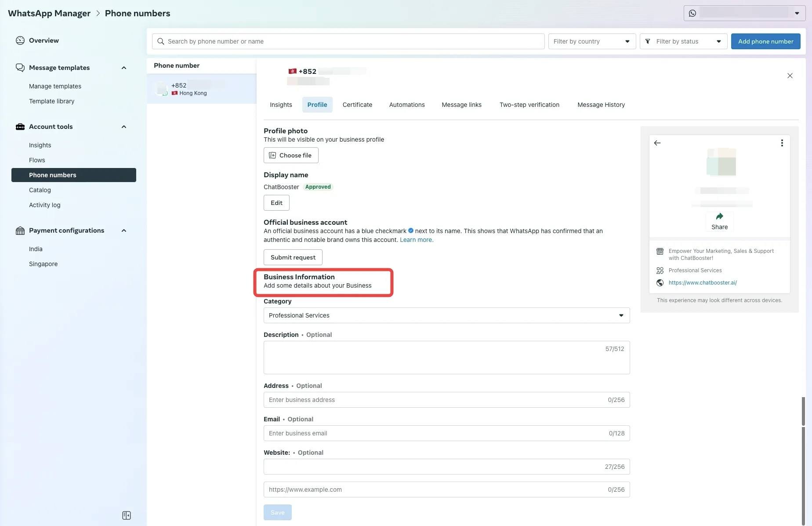Close the phone number details panel
Image resolution: width=812 pixels, height=526 pixels.
790,76
